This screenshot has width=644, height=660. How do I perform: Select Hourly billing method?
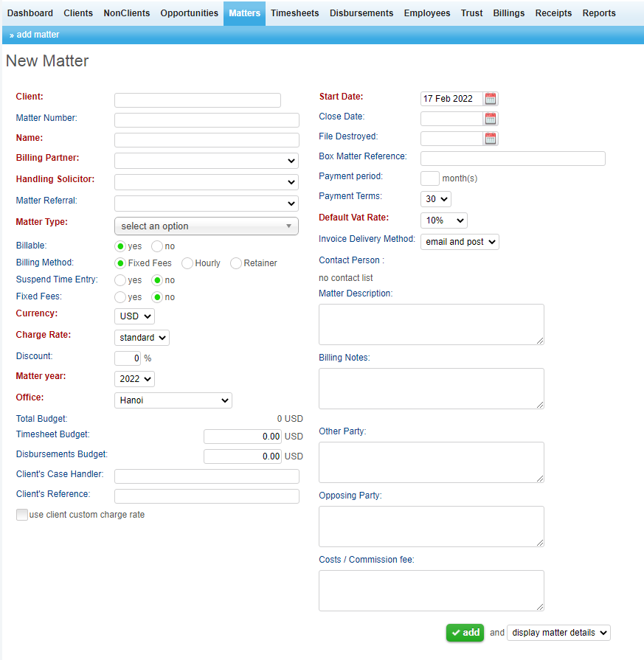[x=187, y=263]
